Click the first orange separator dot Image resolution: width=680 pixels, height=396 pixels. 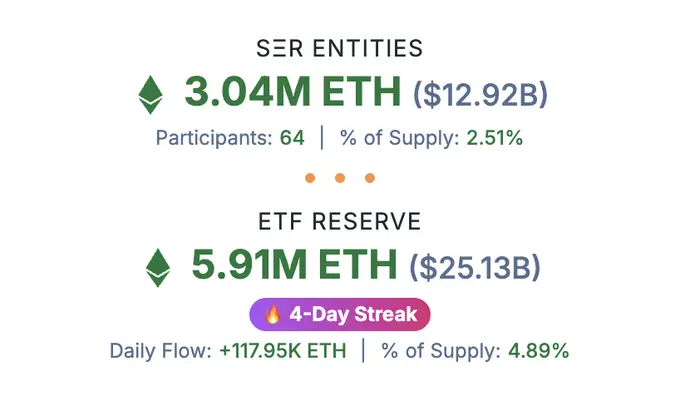pyautogui.click(x=310, y=178)
